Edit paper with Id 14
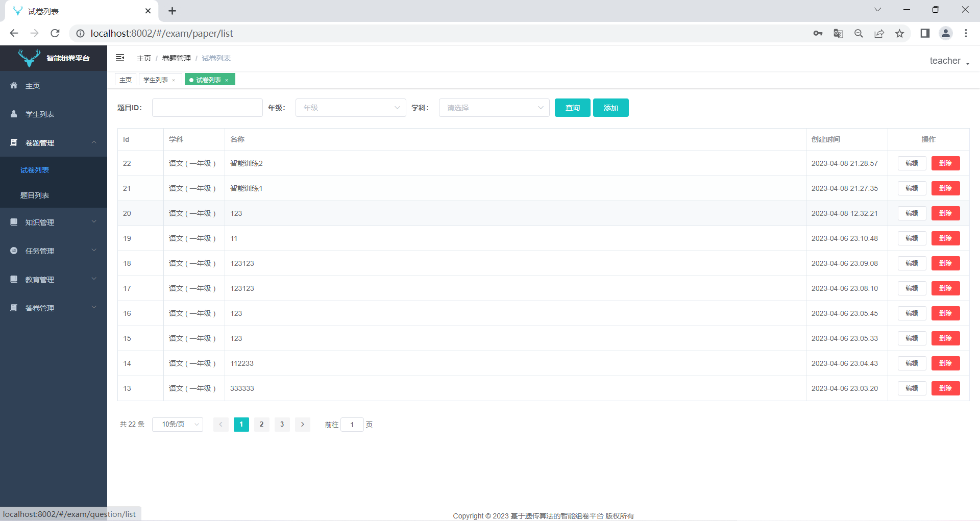Viewport: 980px width, 521px height. (912, 363)
